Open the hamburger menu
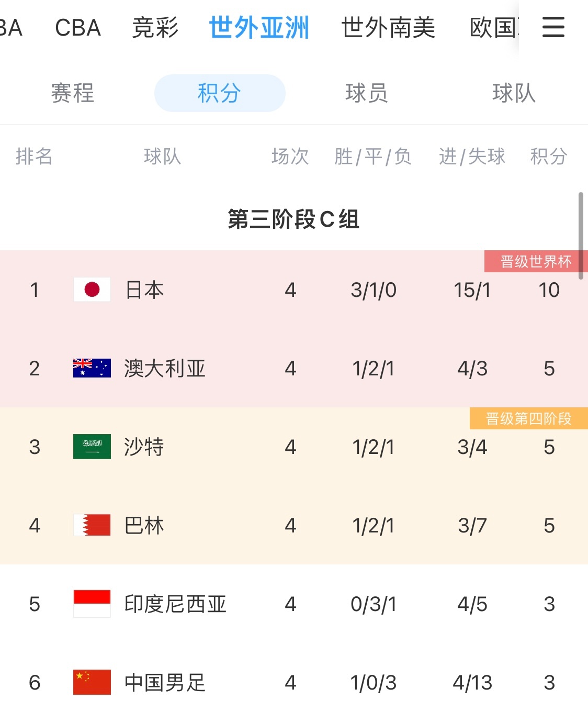 click(x=553, y=27)
